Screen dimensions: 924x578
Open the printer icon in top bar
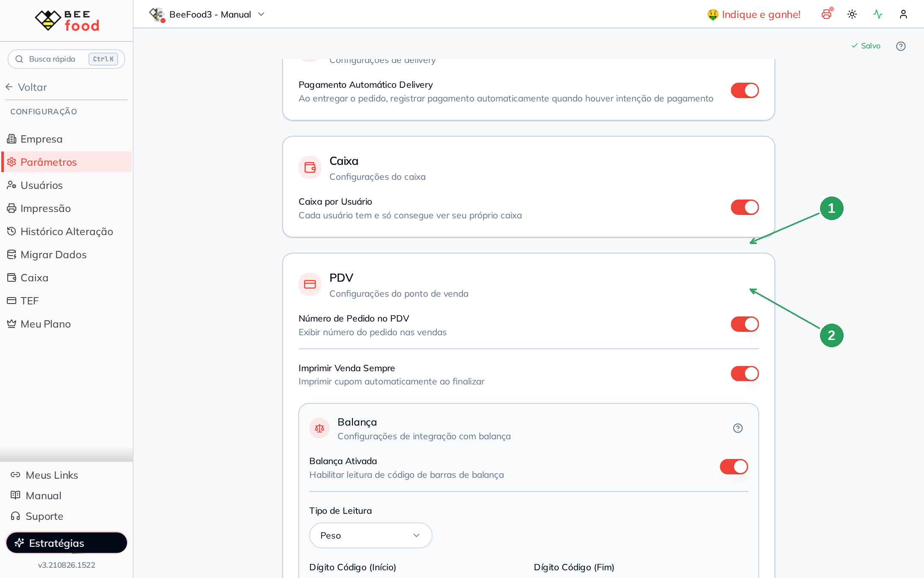[x=826, y=14]
